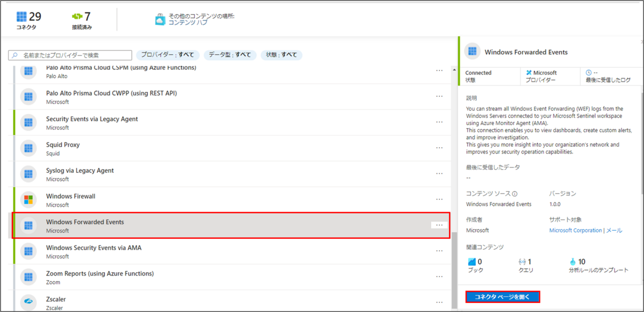Click the content hub shopping bag icon
The image size is (644, 312).
pos(160,19)
